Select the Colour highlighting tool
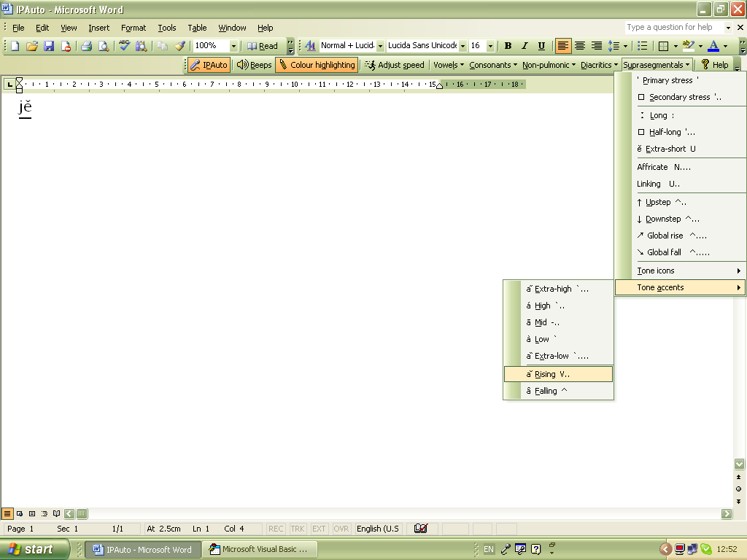Screen dimensions: 747x560 tap(317, 64)
